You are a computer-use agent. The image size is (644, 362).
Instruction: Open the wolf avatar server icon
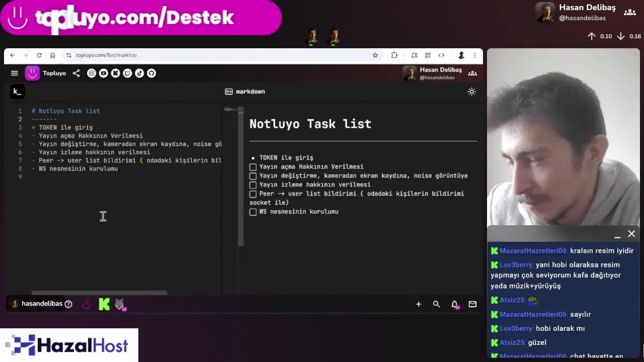(x=120, y=304)
